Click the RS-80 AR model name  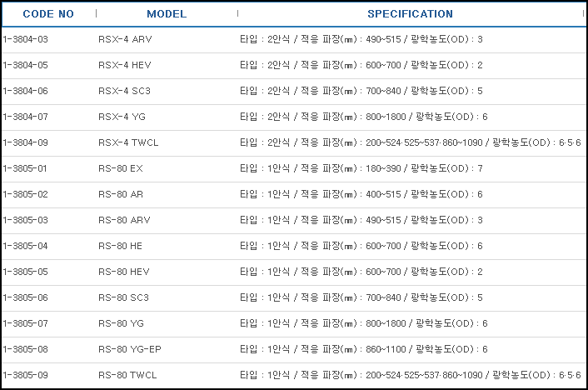[122, 194]
